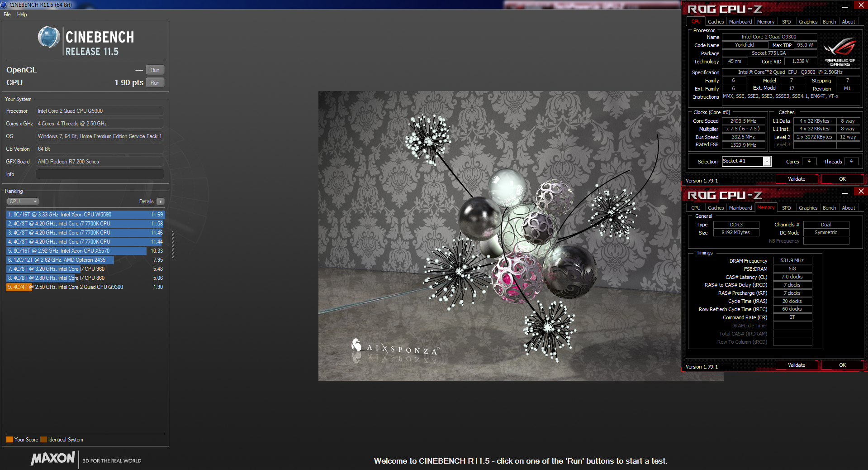Screen dimensions: 868x470
Task: Click the GFX Board AMD Radeon field
Action: (100, 162)
